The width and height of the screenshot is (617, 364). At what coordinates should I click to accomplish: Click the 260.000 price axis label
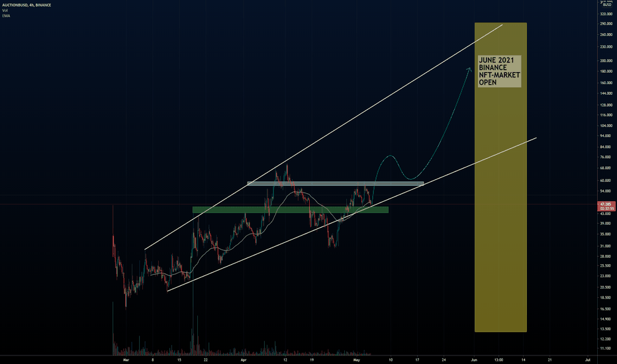[x=606, y=34]
